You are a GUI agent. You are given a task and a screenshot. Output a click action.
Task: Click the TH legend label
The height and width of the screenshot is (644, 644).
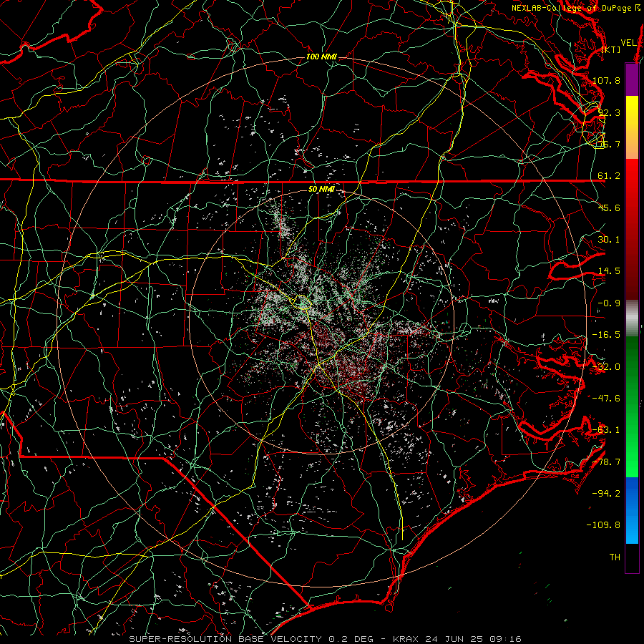coord(615,557)
